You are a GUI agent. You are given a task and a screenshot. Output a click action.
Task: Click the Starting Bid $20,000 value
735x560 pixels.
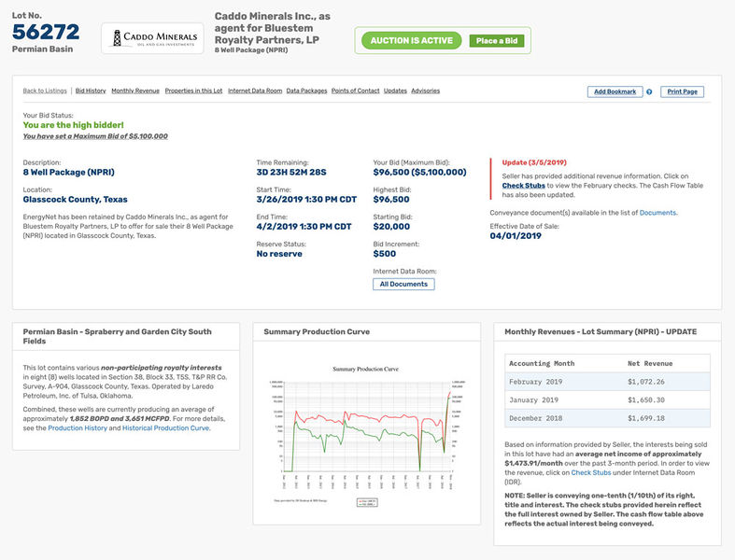[391, 227]
